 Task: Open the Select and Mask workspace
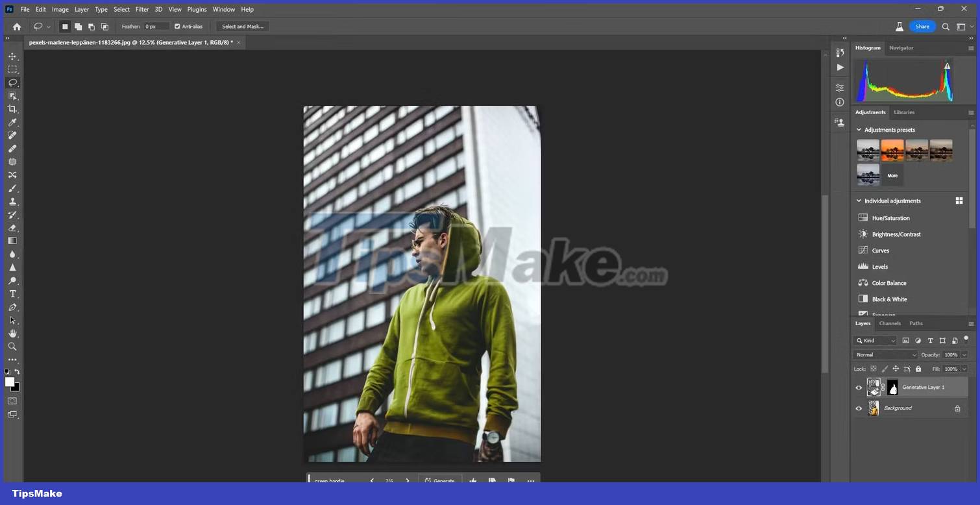(242, 26)
